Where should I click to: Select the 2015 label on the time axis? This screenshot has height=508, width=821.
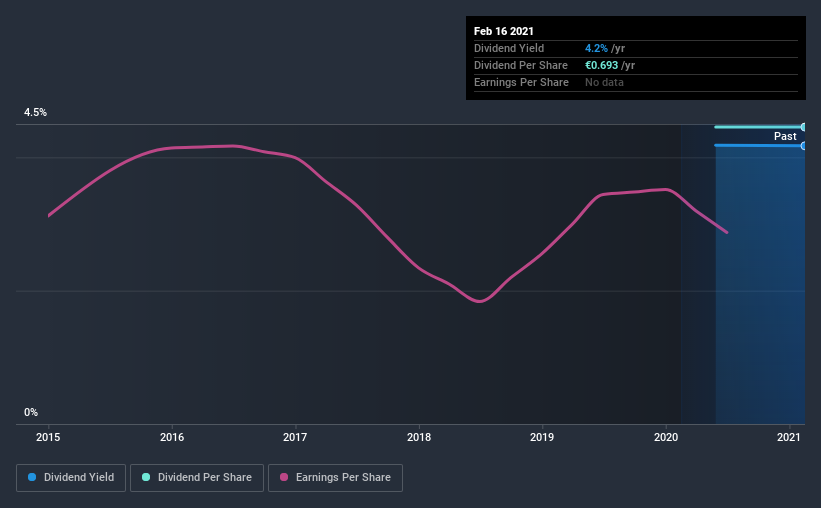coord(48,437)
